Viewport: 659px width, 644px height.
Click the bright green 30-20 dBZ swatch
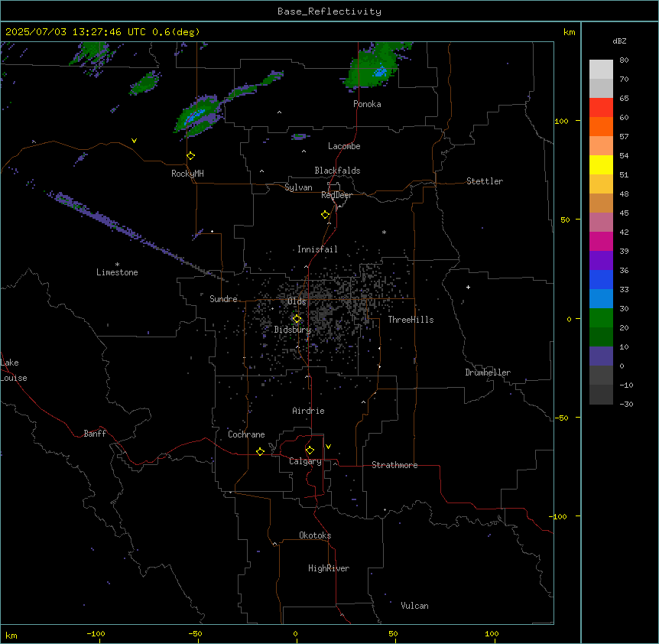click(601, 318)
